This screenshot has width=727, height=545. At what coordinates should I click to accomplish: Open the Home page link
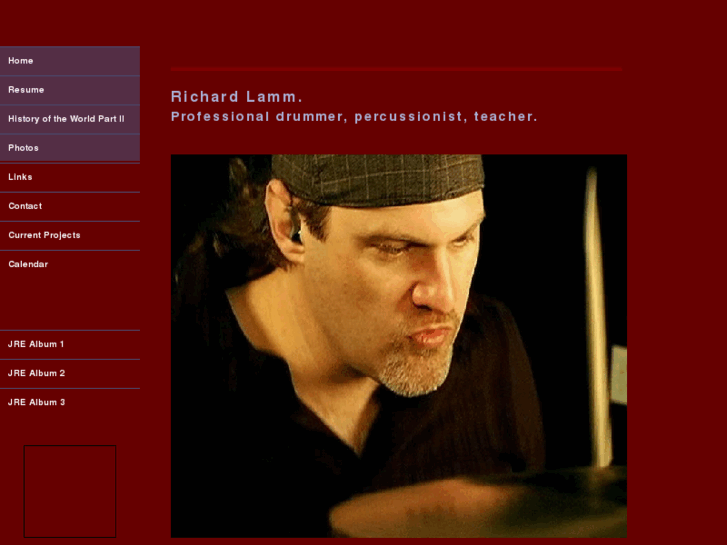tap(70, 61)
